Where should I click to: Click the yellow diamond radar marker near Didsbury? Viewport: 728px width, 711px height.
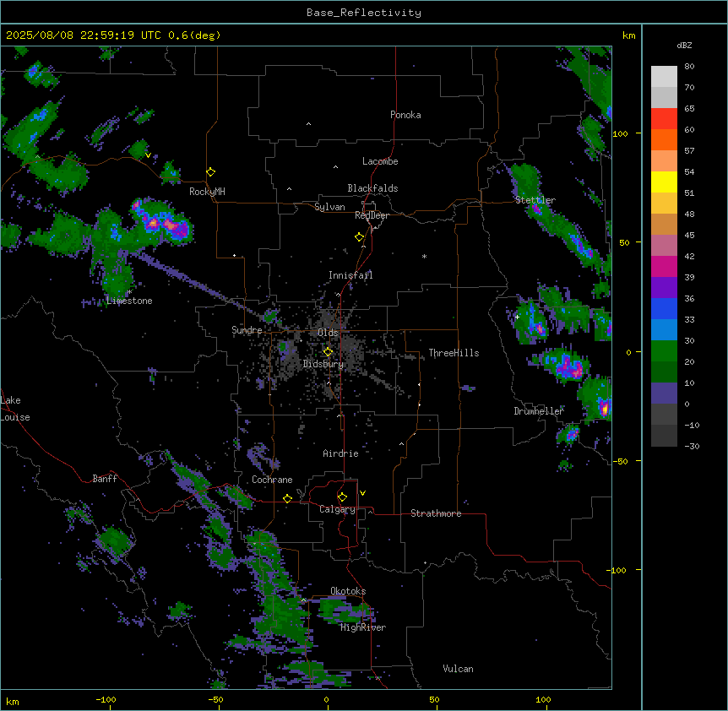[328, 352]
